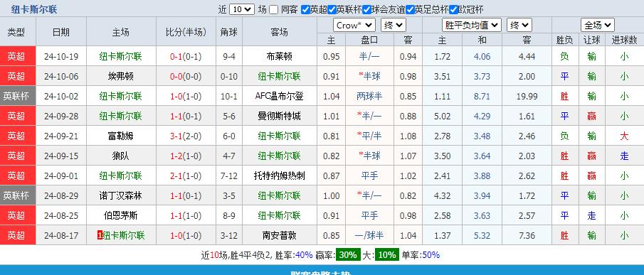Click the 走 goals result in the 狼队 row
The height and width of the screenshot is (275, 644).
click(x=624, y=156)
